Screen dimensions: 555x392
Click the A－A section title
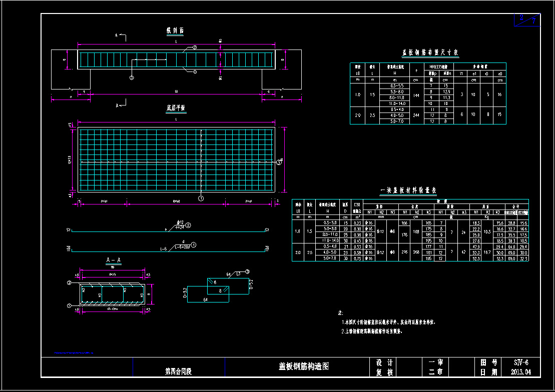click(114, 260)
